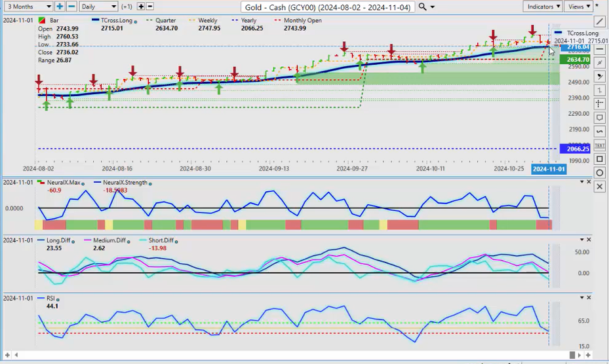
Task: Select the speech bubble comment tool
Action: pos(600,118)
